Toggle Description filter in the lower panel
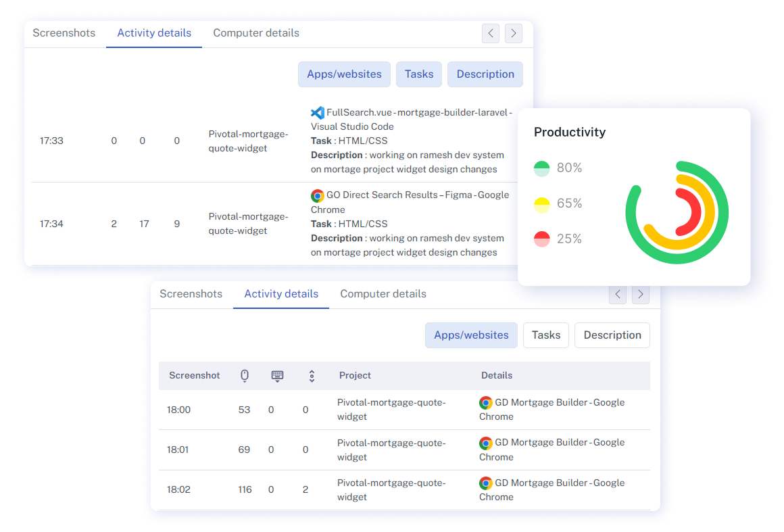The height and width of the screenshot is (532, 784). pyautogui.click(x=612, y=335)
